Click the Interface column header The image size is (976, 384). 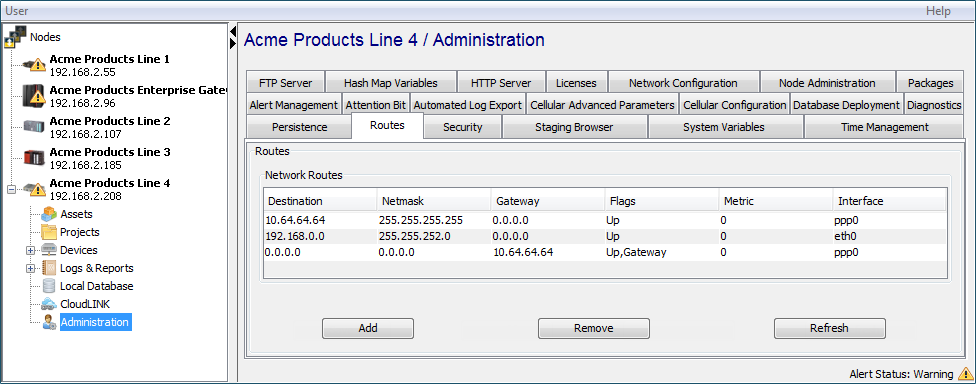click(x=889, y=201)
